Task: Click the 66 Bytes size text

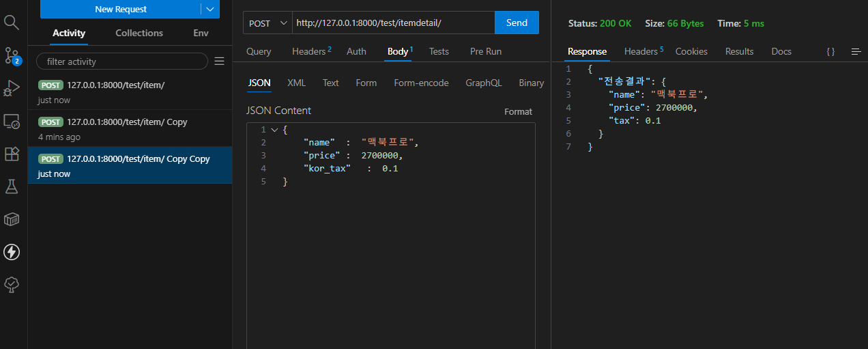Action: click(685, 23)
